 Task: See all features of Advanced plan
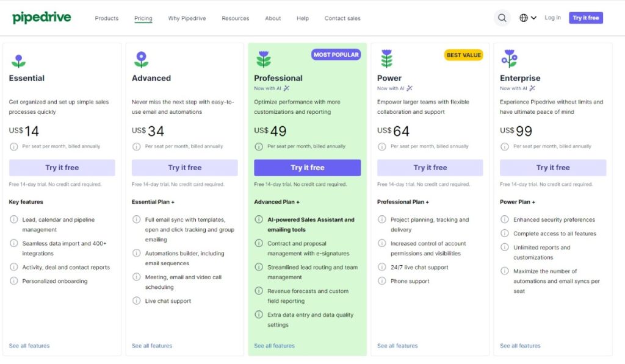(x=152, y=346)
